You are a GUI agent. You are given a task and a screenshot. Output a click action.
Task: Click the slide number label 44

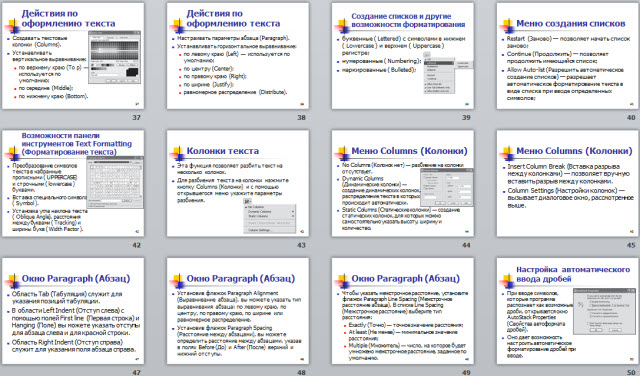click(x=466, y=245)
